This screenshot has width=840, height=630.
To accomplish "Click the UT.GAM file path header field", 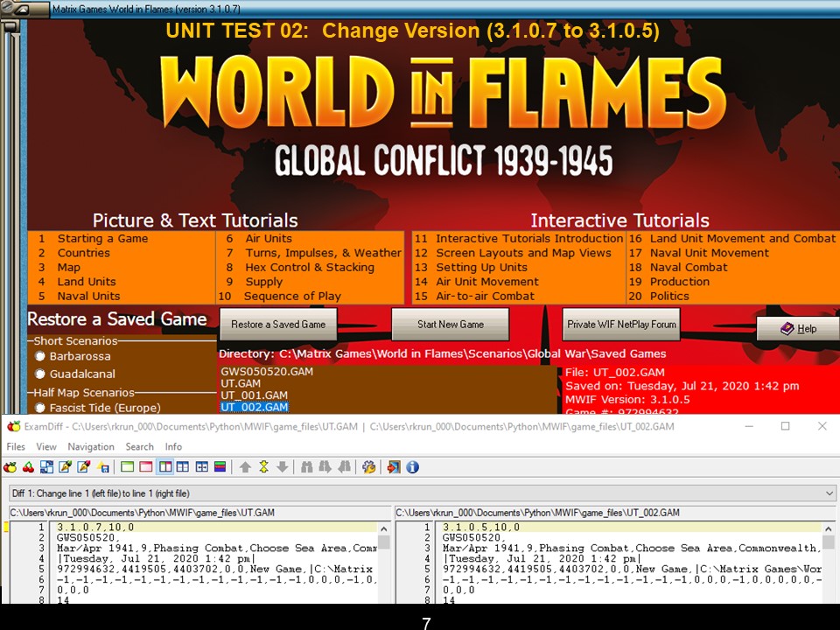I will [x=199, y=513].
